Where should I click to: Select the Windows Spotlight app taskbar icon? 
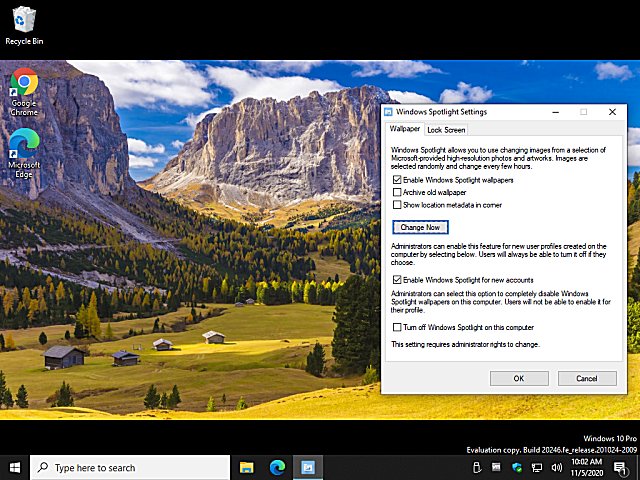click(x=309, y=467)
